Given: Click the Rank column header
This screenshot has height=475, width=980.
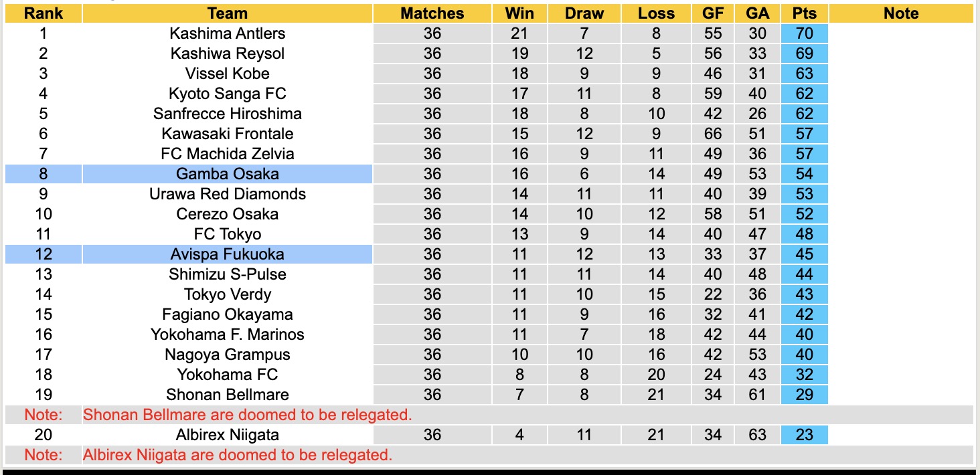Looking at the screenshot, I should [x=43, y=13].
